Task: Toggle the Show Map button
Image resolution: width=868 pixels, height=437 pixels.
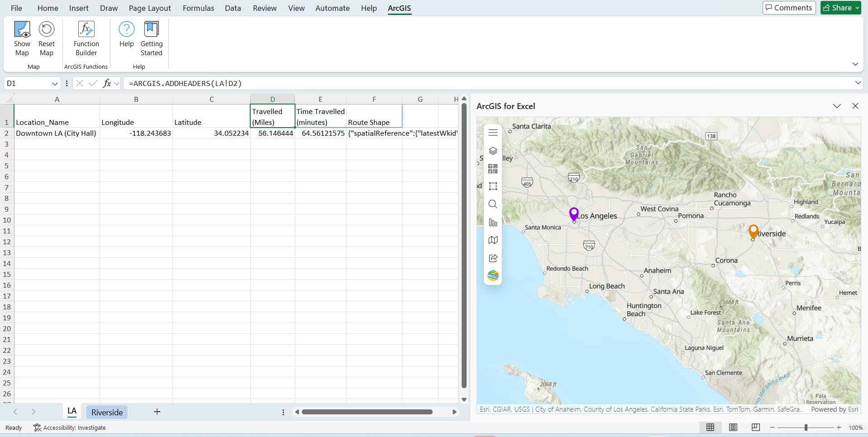Action: (x=22, y=39)
